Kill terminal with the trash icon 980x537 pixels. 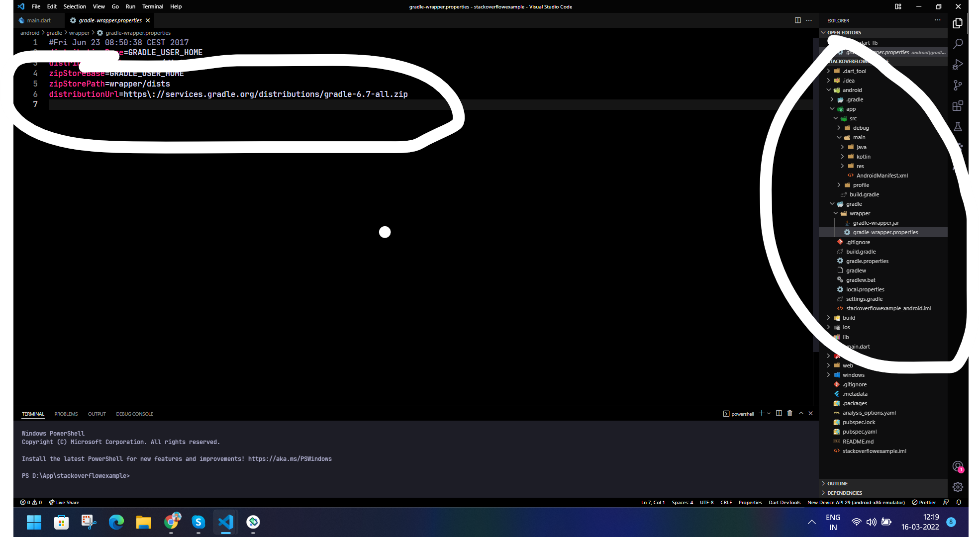point(790,413)
